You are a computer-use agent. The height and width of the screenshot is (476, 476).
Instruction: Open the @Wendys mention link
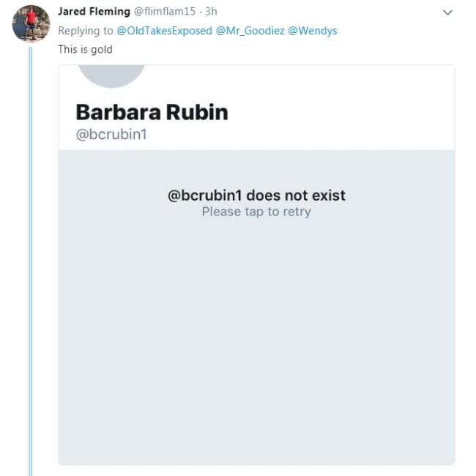pos(313,31)
